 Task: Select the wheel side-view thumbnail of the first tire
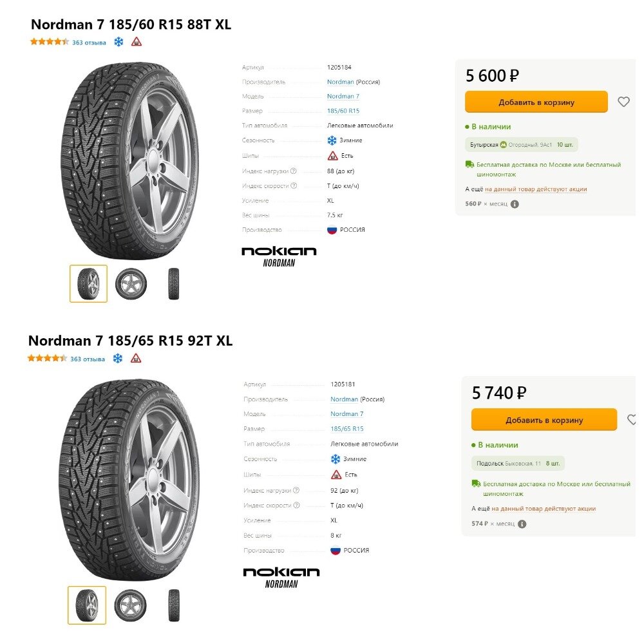point(131,283)
